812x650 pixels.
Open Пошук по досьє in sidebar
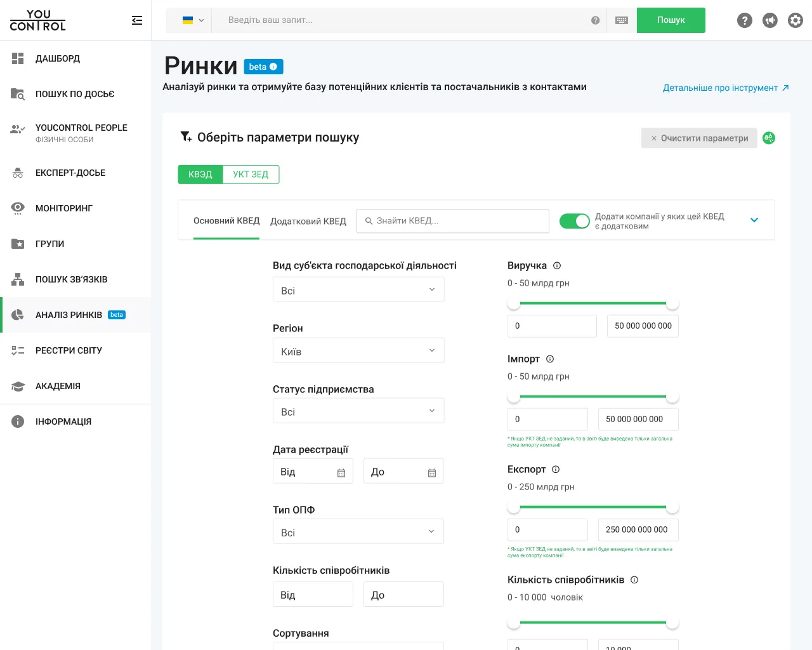[75, 94]
